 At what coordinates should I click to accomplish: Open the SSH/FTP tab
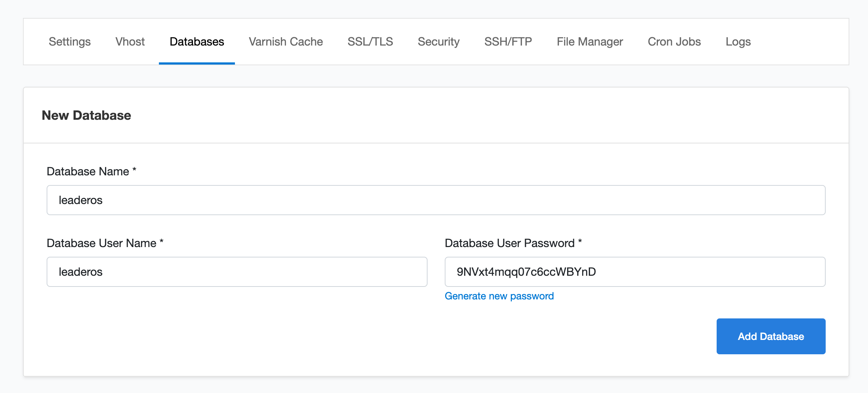(x=508, y=42)
